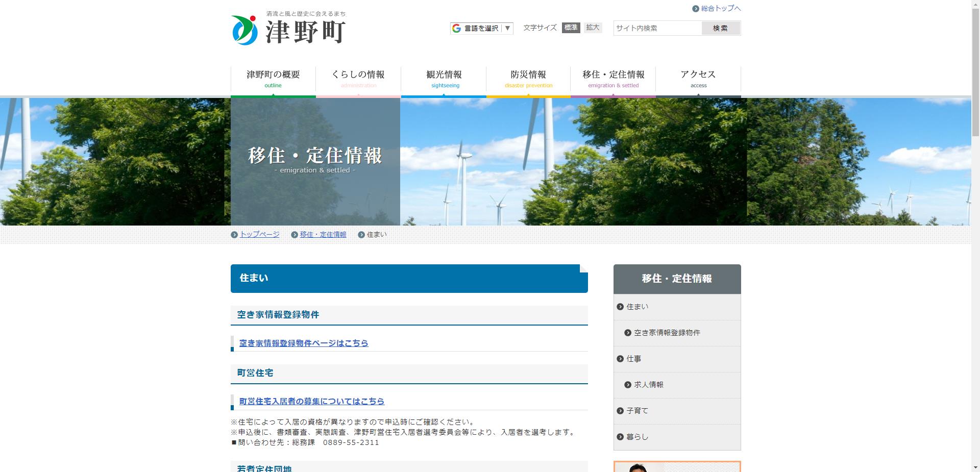Click the arrow icon beside トップページ breadcrumb
This screenshot has height=472, width=980.
pos(235,235)
